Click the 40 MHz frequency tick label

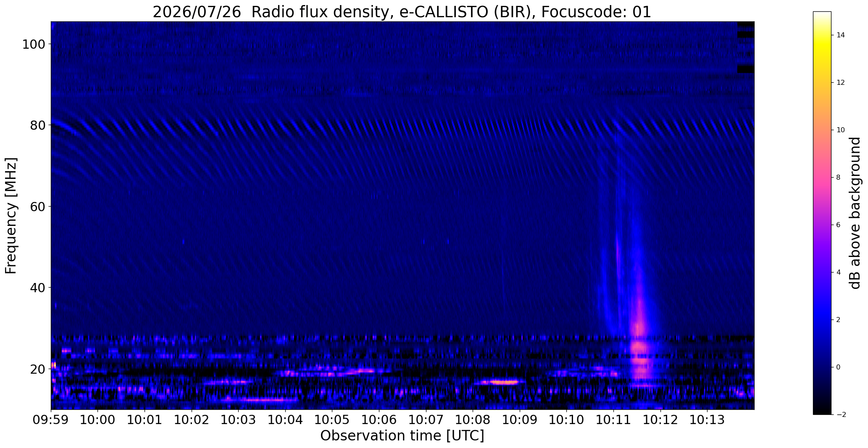coord(38,288)
